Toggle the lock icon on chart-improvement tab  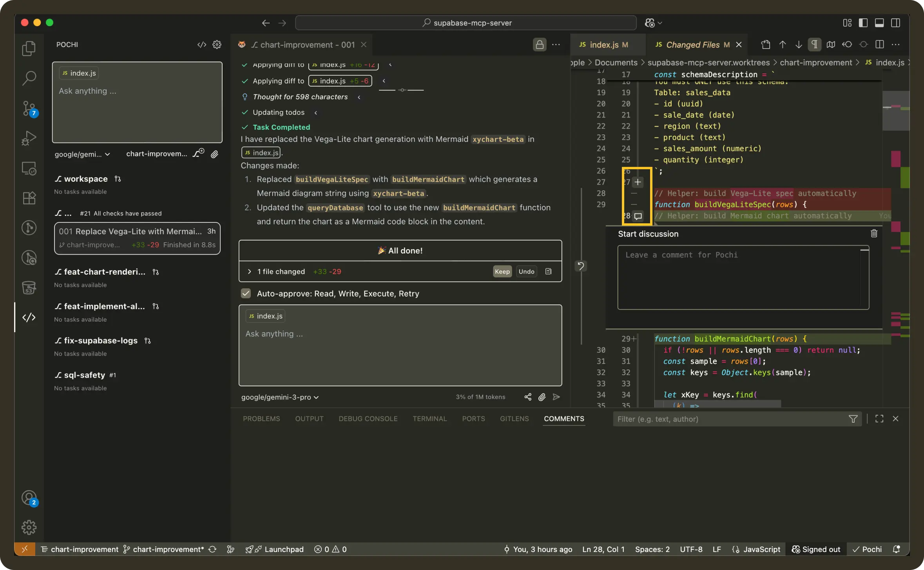coord(540,45)
